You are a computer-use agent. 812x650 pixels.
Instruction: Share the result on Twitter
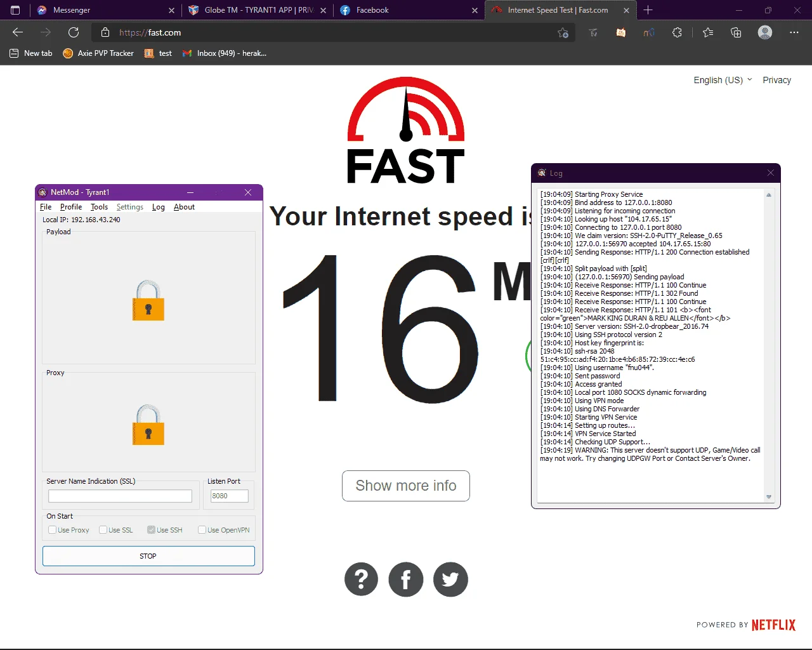450,579
